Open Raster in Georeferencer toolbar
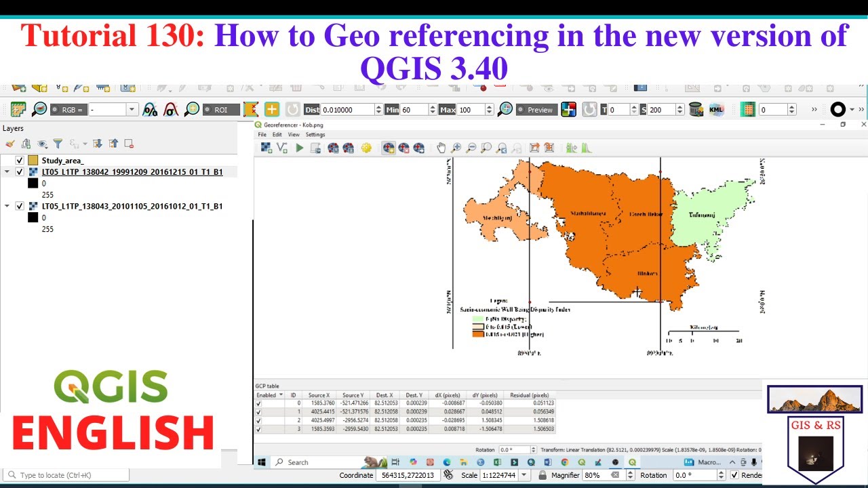Screen dimensions: 868x488 coord(267,148)
